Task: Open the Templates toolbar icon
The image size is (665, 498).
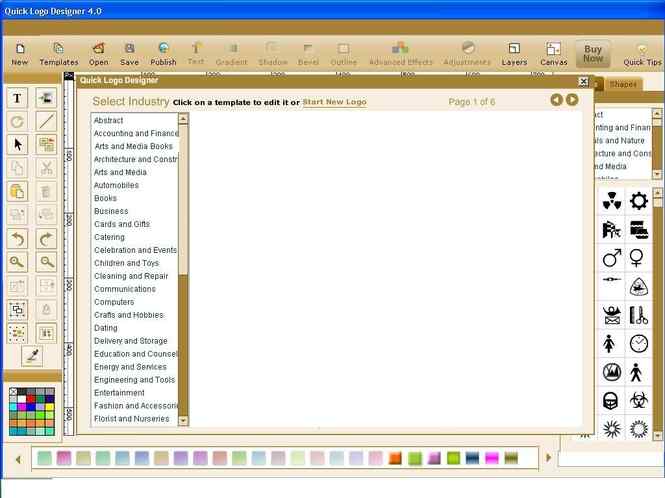Action: (x=59, y=54)
